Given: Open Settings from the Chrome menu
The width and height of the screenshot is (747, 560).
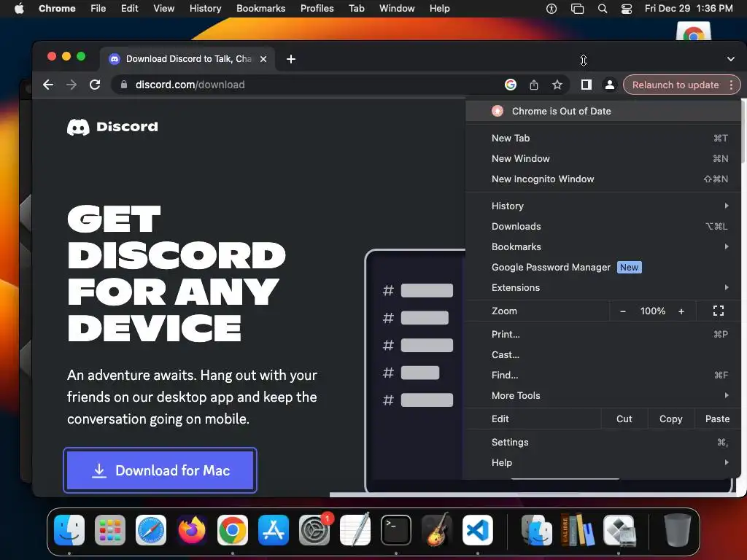Looking at the screenshot, I should point(603,443).
